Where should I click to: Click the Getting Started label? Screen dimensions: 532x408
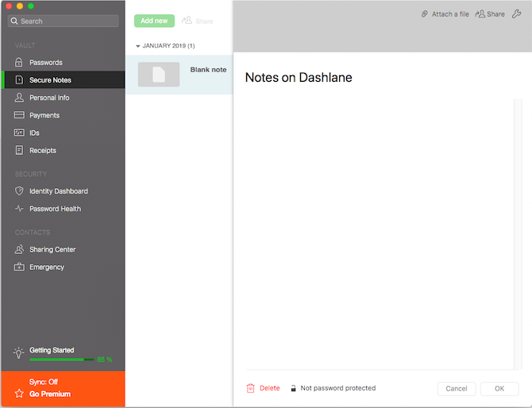point(52,350)
